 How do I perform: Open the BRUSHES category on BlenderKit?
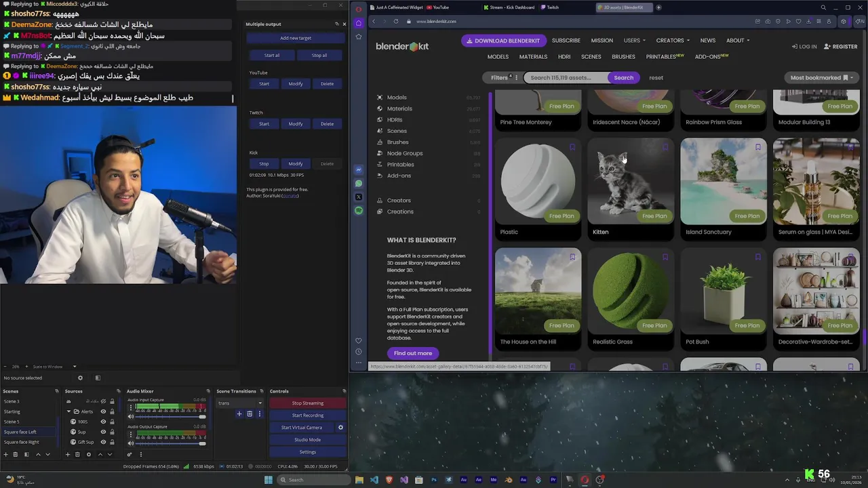click(x=623, y=57)
